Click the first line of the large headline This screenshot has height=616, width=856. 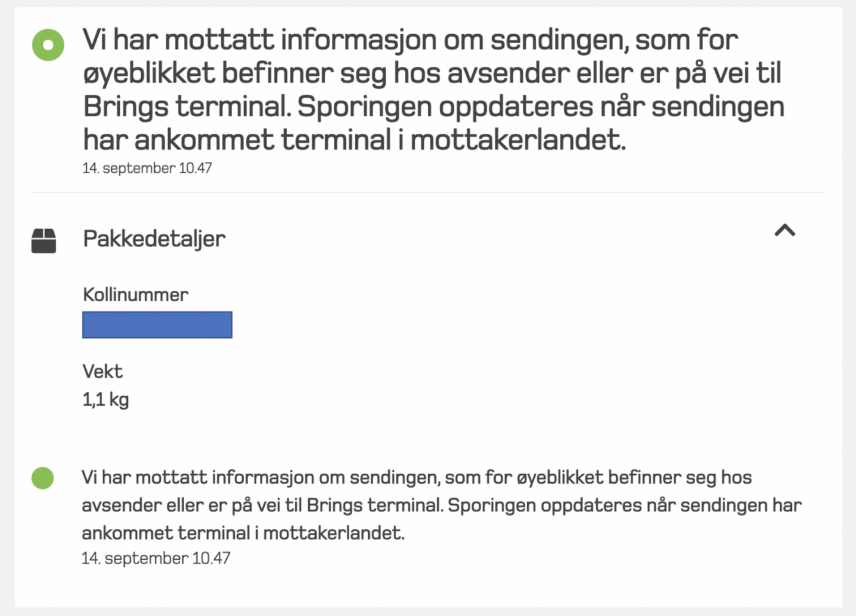coord(410,40)
